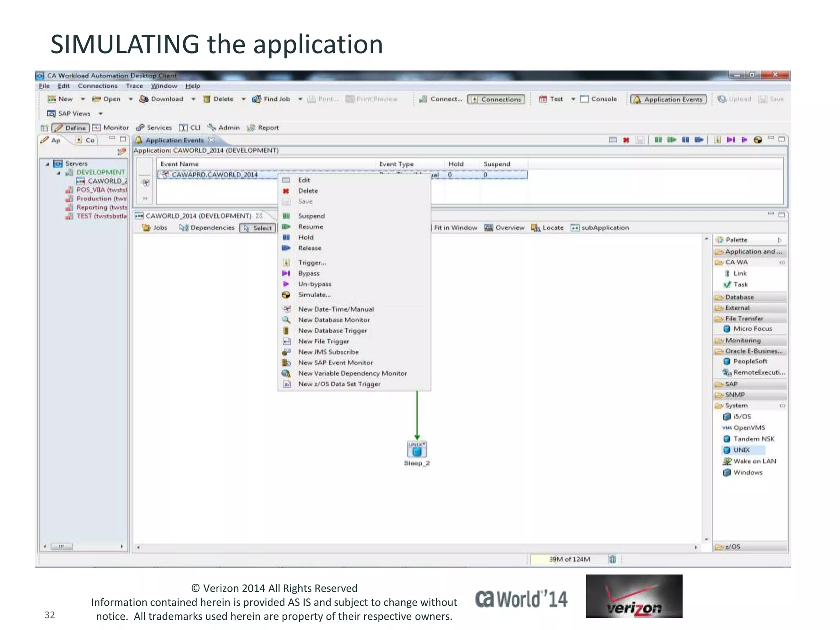This screenshot has width=840, height=630.
Task: Select New File Trigger menu entry
Action: (323, 341)
